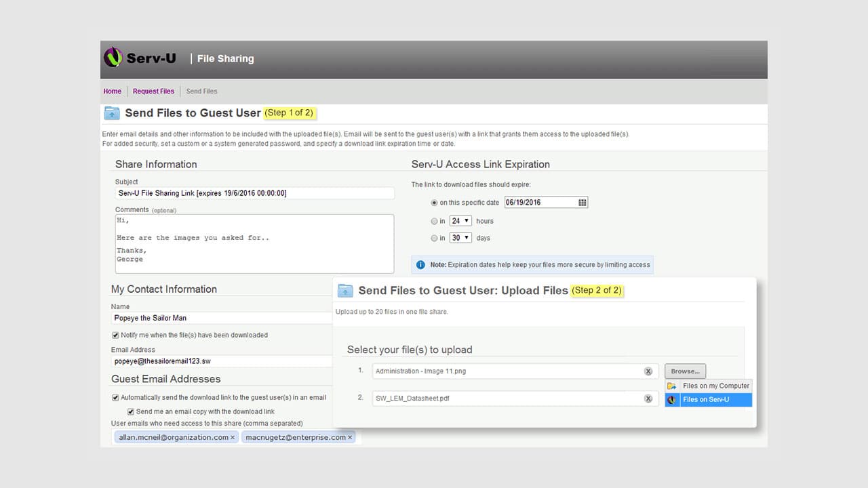This screenshot has width=868, height=488.
Task: Select expire in hours radio option
Action: point(435,221)
